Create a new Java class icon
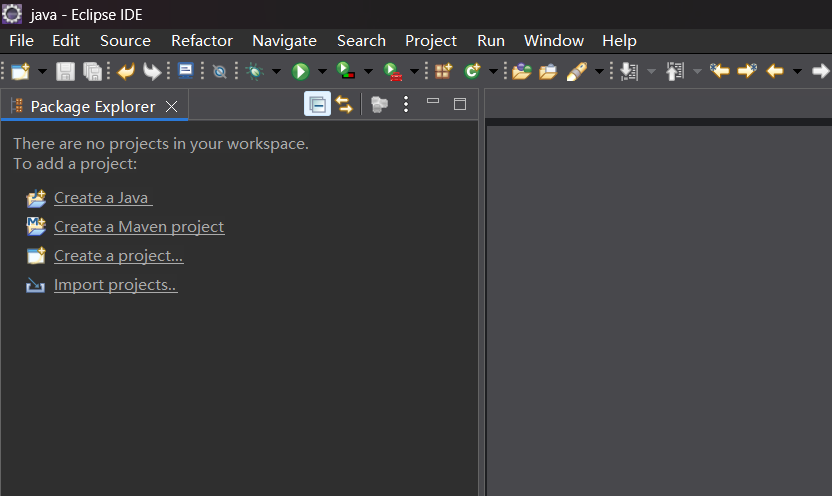Viewport: 832px width, 496px height. point(472,71)
